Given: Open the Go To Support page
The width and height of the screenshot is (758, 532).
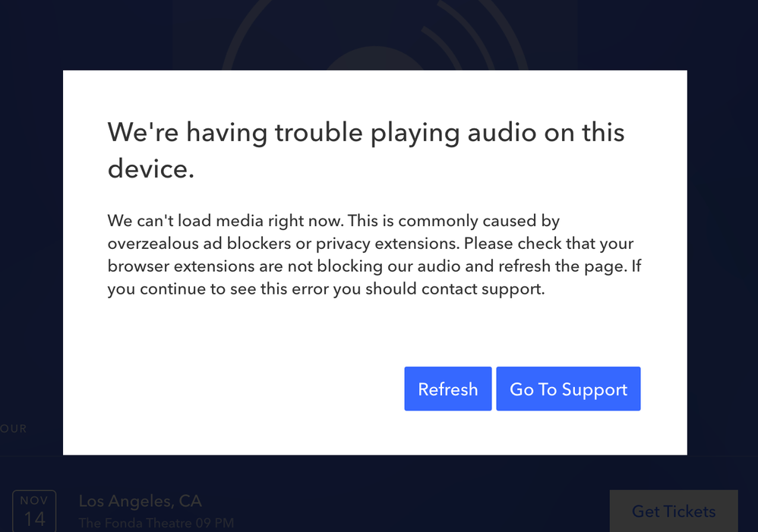Looking at the screenshot, I should coord(568,389).
